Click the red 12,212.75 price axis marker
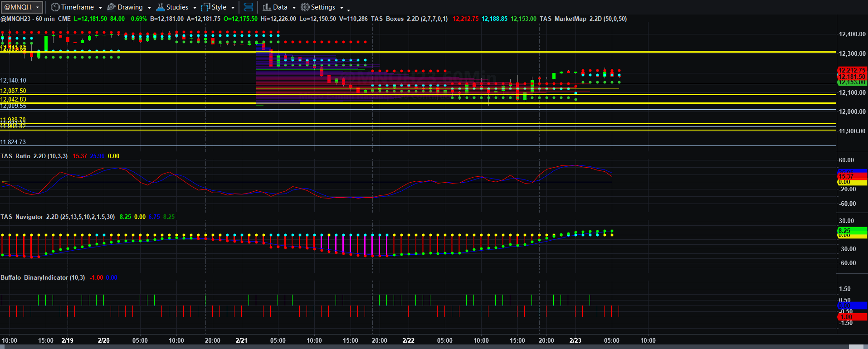868x349 pixels. (x=852, y=70)
